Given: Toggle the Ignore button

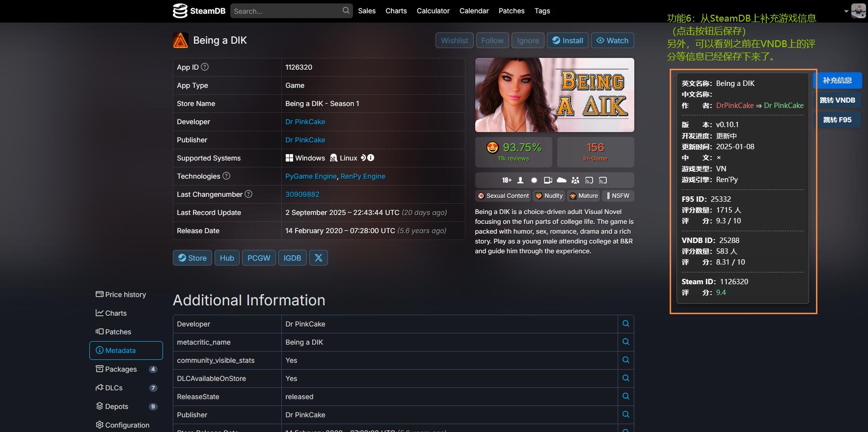Looking at the screenshot, I should tap(528, 40).
